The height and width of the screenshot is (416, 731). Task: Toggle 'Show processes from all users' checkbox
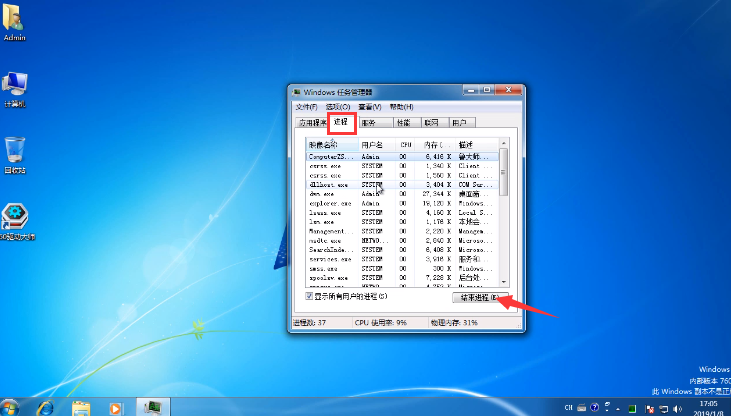coord(309,297)
